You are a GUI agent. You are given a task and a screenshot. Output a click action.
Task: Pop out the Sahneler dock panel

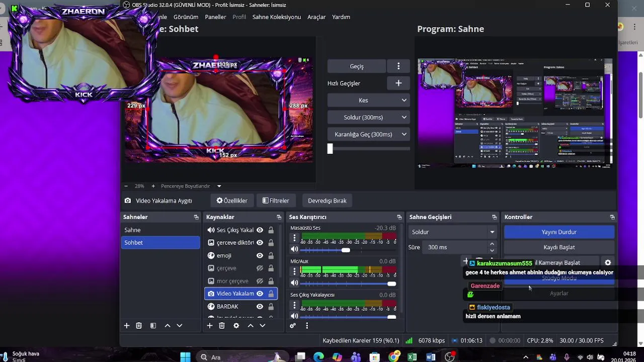pos(196,217)
